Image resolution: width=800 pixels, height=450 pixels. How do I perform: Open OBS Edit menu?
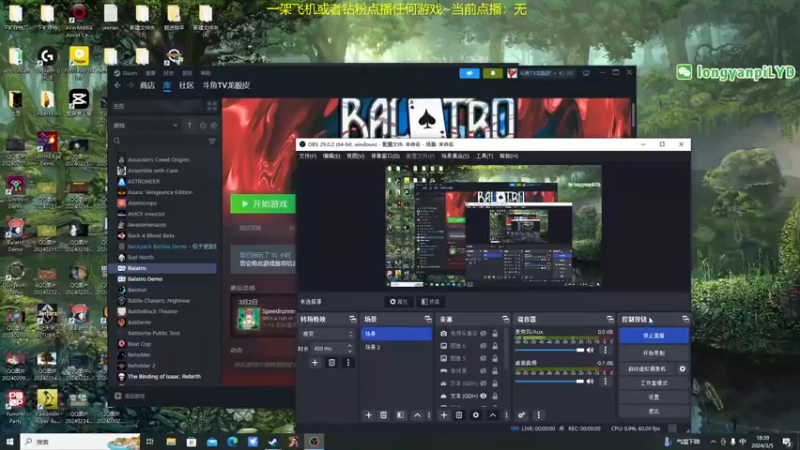pyautogui.click(x=331, y=156)
